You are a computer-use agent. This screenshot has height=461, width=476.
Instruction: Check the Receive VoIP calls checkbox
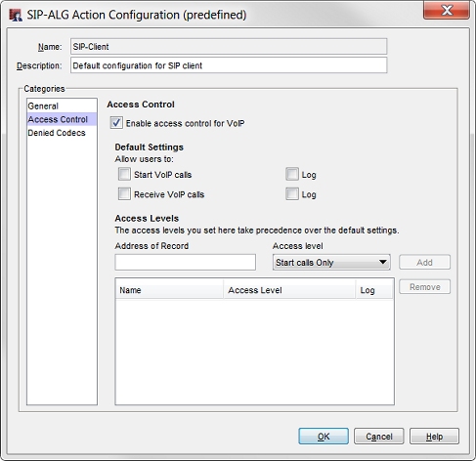click(x=124, y=194)
